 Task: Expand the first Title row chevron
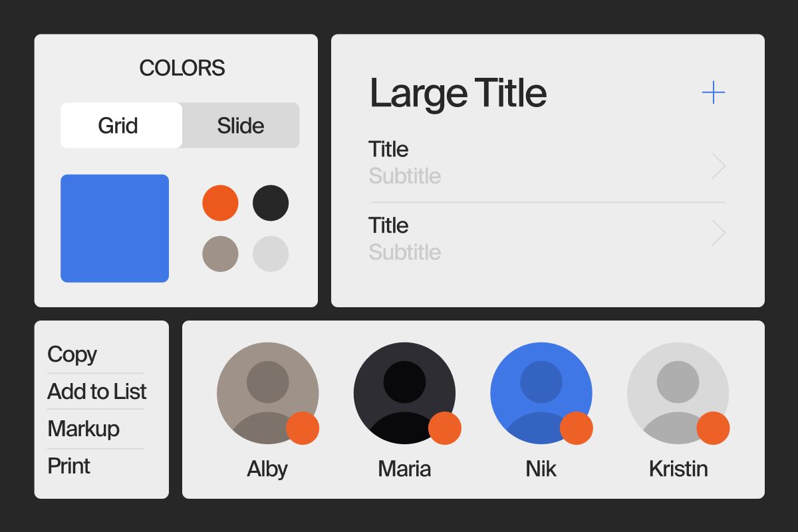(718, 166)
